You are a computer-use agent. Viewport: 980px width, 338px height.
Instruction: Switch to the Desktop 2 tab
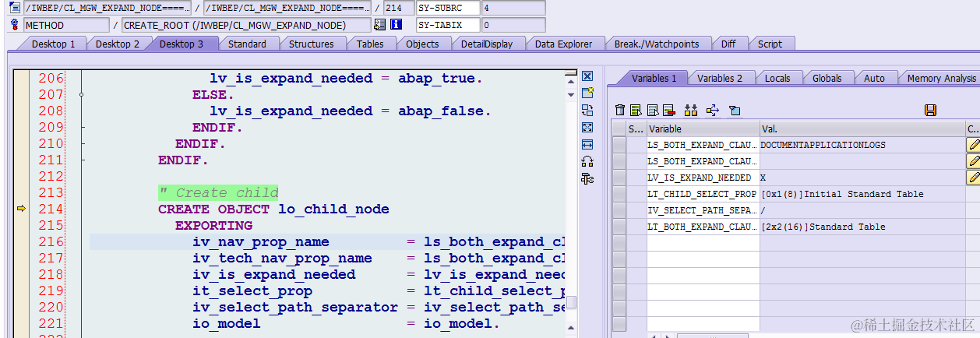click(x=118, y=44)
